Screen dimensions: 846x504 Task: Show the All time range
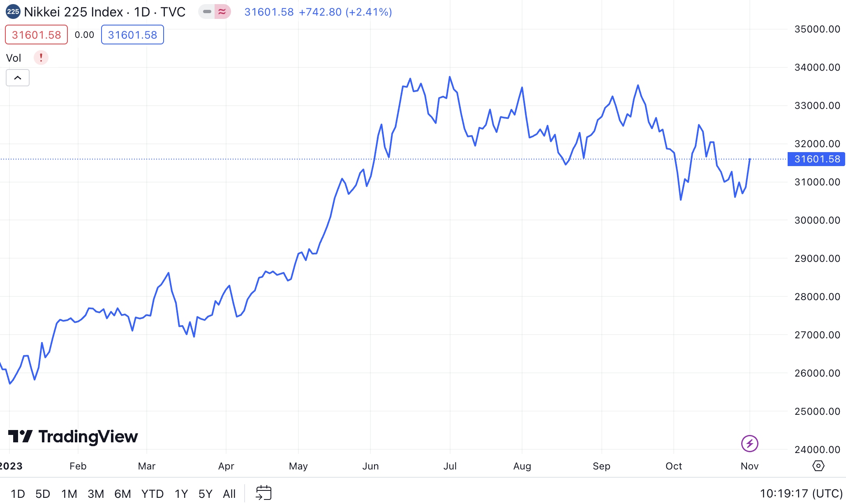(229, 493)
